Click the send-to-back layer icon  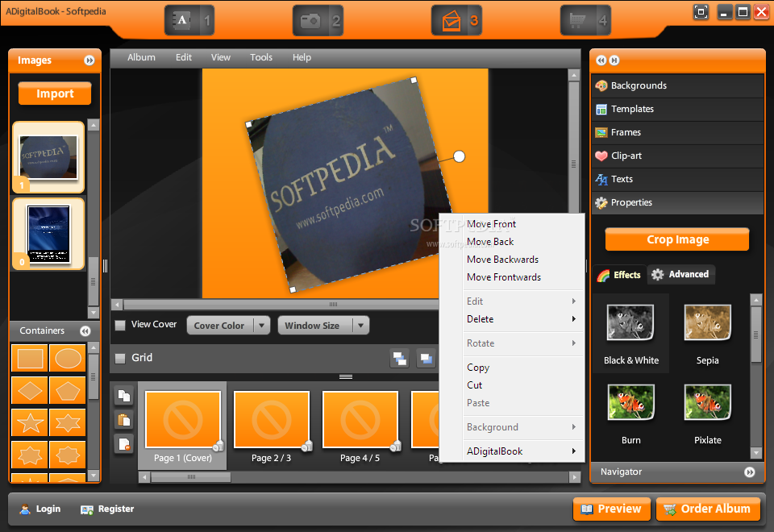(x=426, y=358)
